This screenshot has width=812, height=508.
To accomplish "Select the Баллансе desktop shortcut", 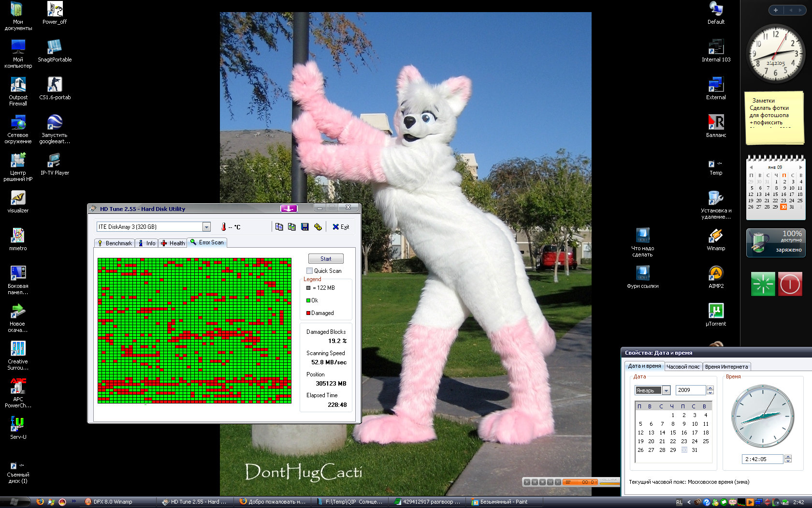I will (716, 126).
